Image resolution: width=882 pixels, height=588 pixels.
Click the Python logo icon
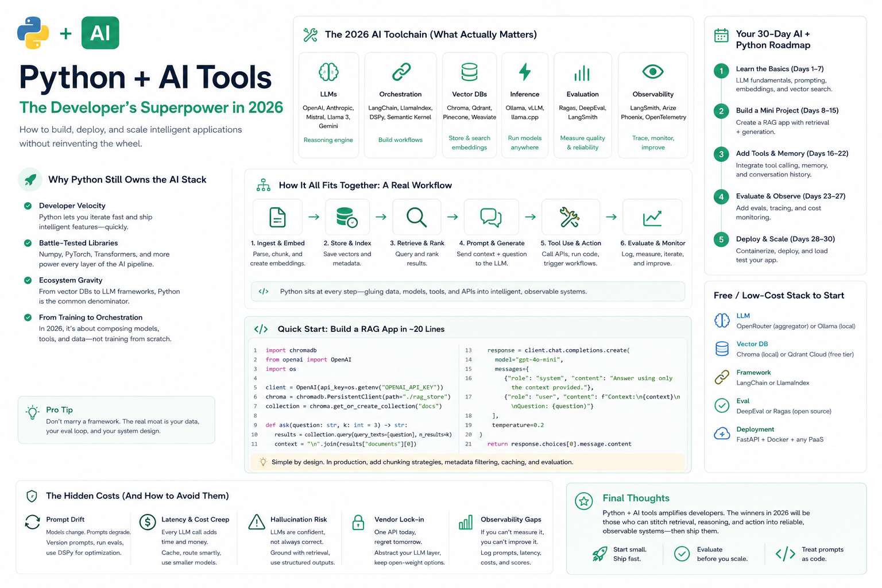click(x=33, y=33)
